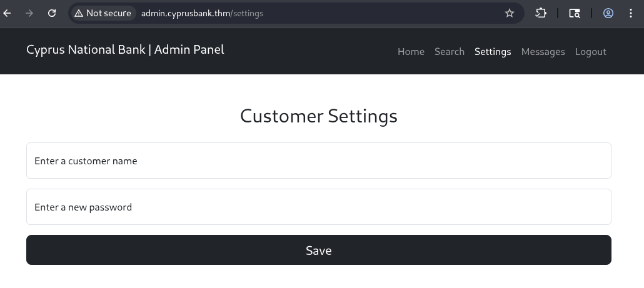Click the browser forward arrow
This screenshot has width=644, height=288.
29,13
